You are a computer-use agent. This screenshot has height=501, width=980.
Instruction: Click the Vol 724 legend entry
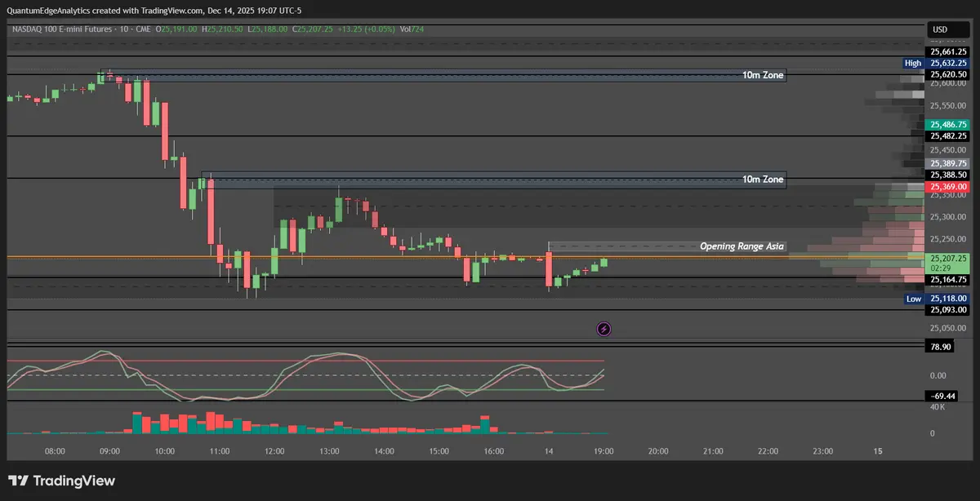412,29
